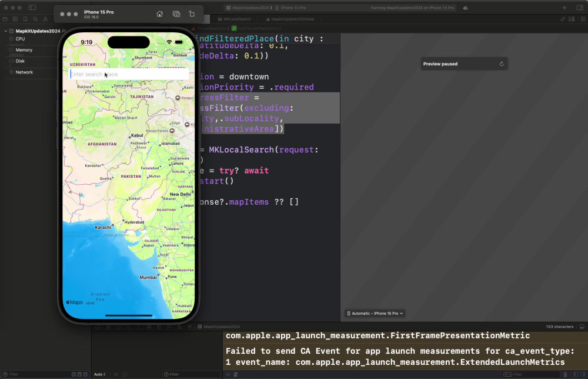The image size is (588, 379).
Task: Click New Delhi label on the map
Action: (181, 194)
